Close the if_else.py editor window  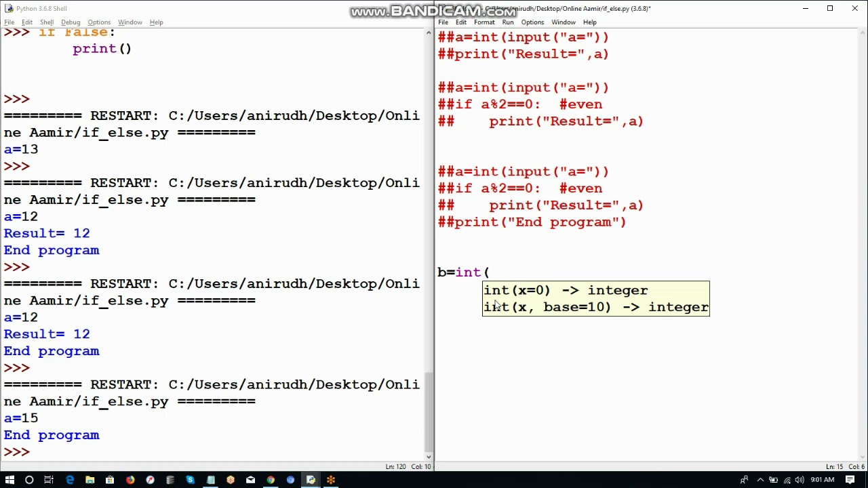coord(854,8)
